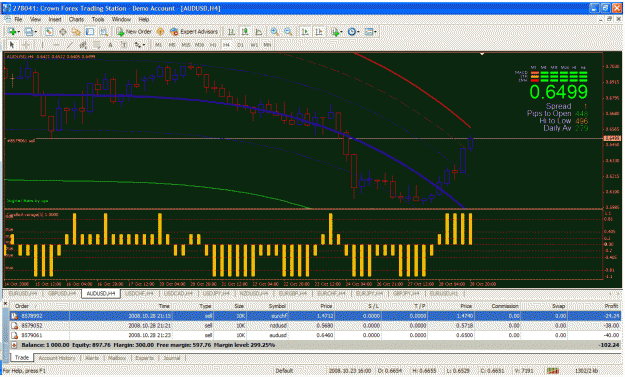Click the Expert Advisors button

tap(194, 32)
